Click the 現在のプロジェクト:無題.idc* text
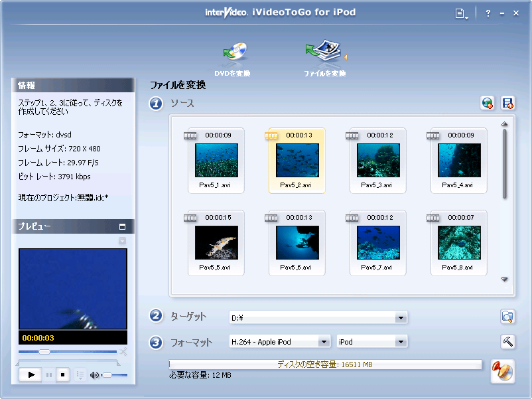The image size is (532, 399). pos(64,198)
